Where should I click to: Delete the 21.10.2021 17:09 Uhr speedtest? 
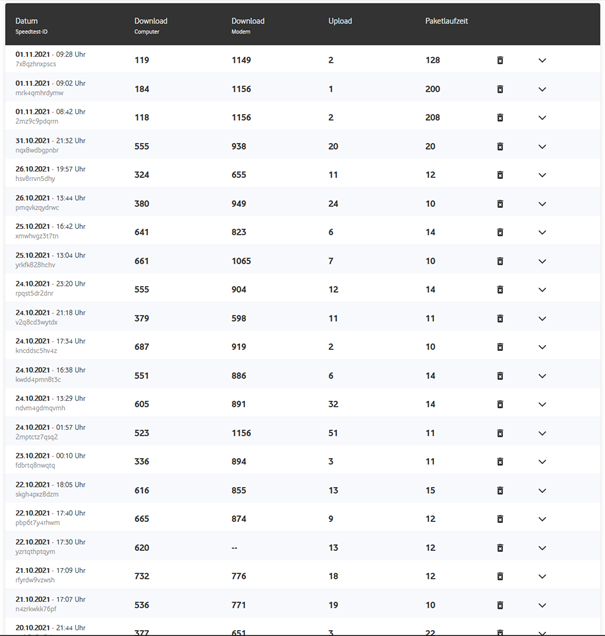[500, 576]
